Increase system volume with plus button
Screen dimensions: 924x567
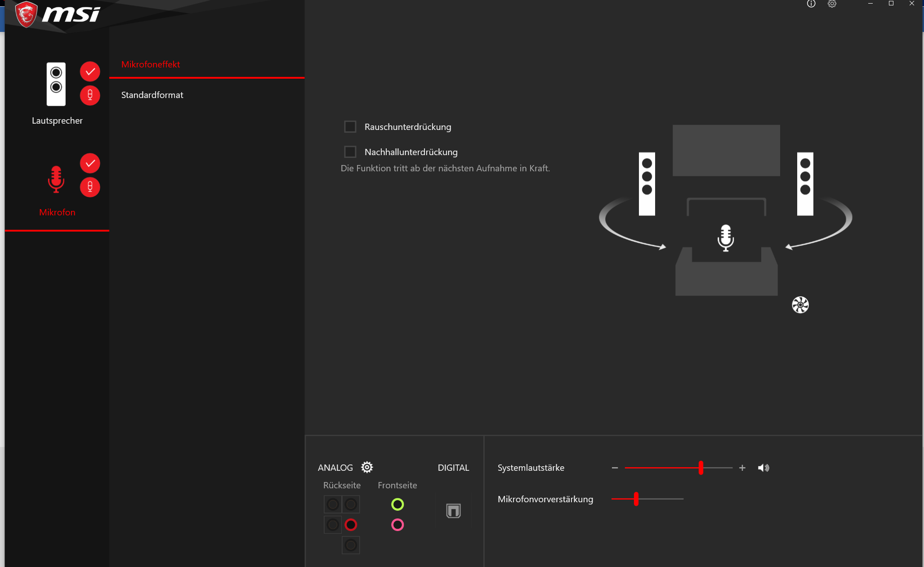[x=742, y=468]
